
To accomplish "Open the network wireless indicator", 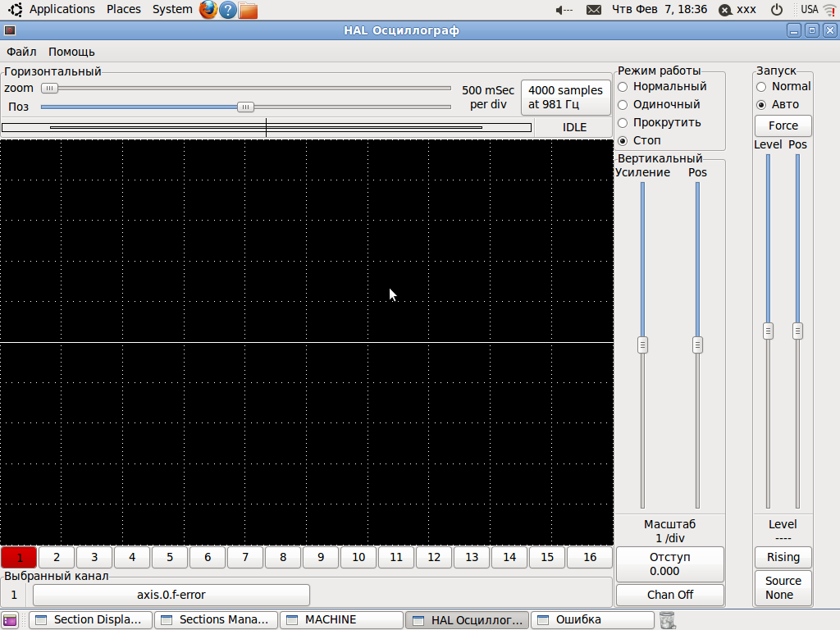I will (x=830, y=10).
